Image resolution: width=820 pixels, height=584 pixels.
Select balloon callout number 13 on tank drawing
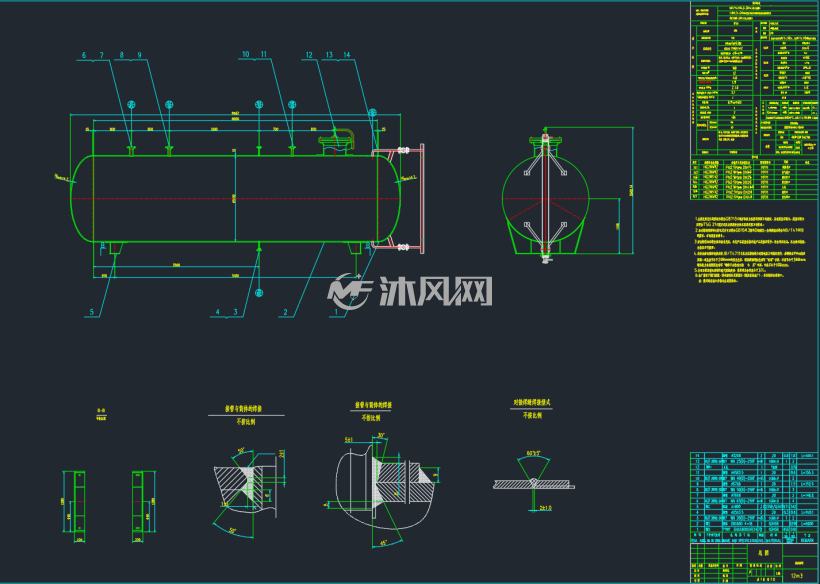(329, 55)
